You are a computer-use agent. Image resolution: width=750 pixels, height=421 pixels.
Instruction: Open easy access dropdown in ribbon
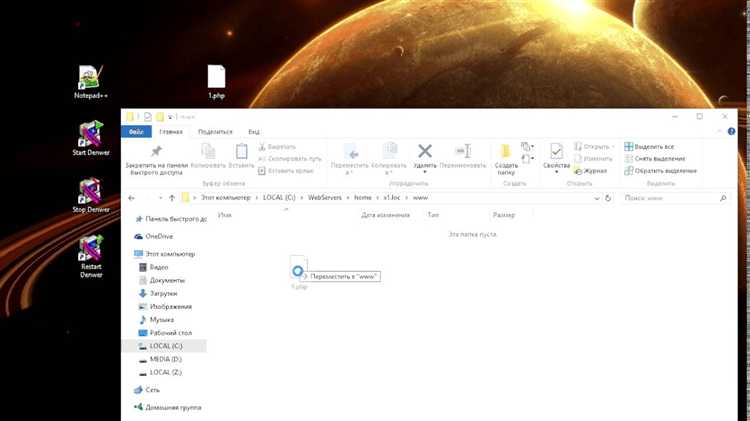click(x=528, y=158)
